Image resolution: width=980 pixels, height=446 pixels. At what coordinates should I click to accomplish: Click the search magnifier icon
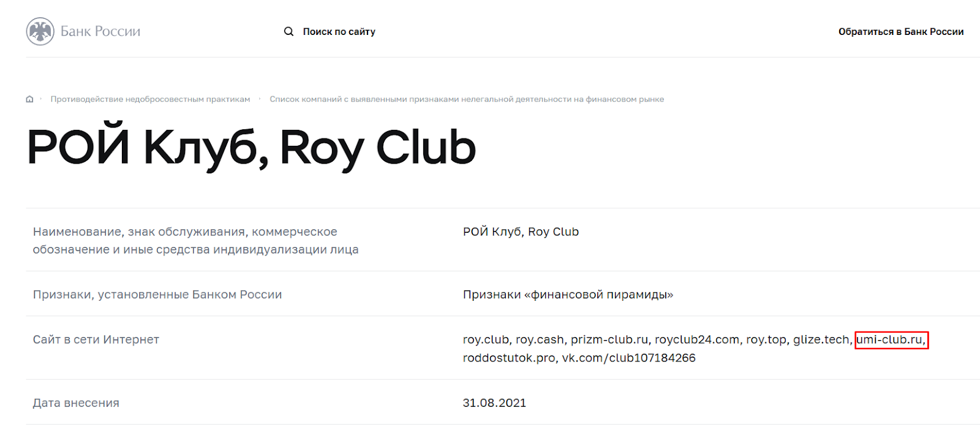coord(288,31)
